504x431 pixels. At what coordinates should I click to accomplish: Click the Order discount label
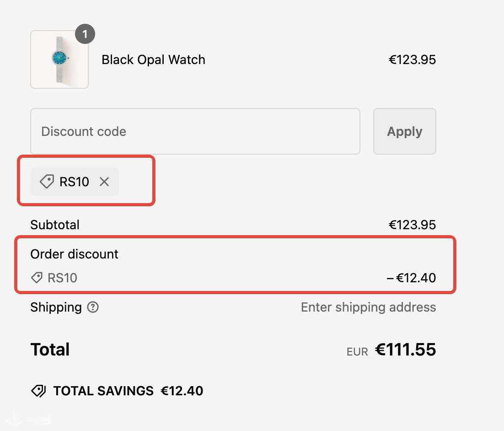74,254
